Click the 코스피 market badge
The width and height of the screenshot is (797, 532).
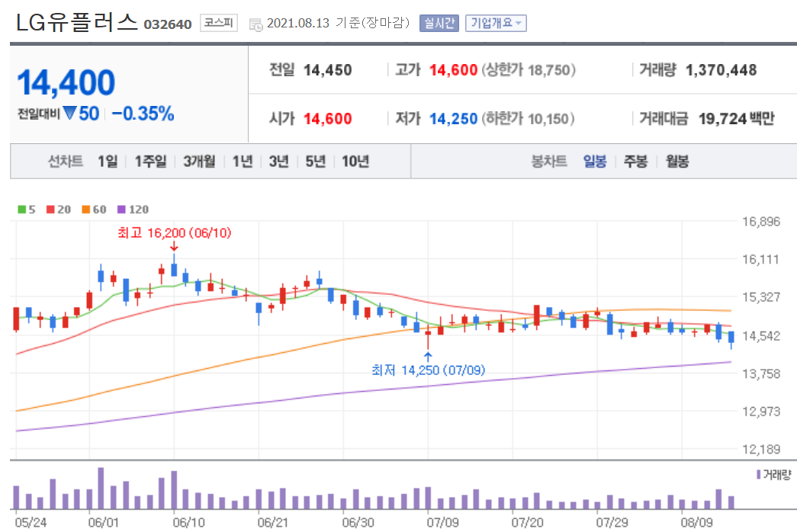tap(219, 23)
